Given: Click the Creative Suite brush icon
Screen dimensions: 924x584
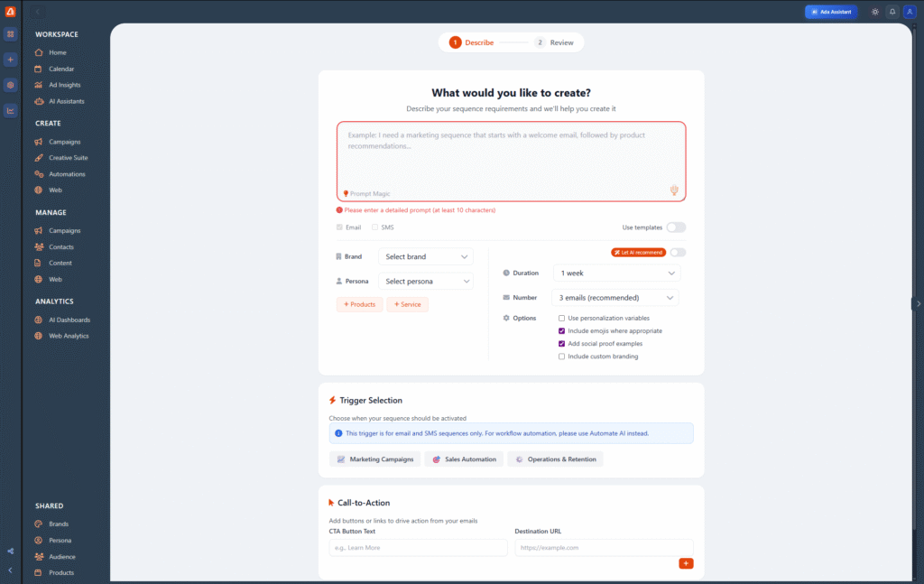Looking at the screenshot, I should (39, 158).
